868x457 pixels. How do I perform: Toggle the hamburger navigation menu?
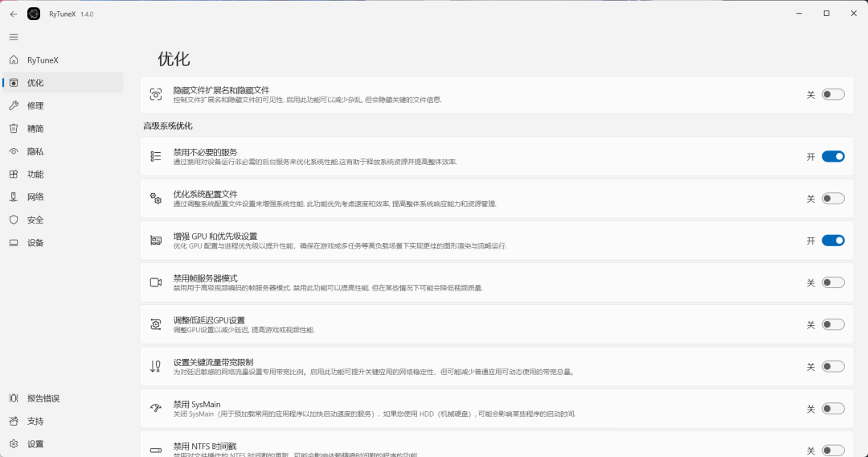click(14, 37)
